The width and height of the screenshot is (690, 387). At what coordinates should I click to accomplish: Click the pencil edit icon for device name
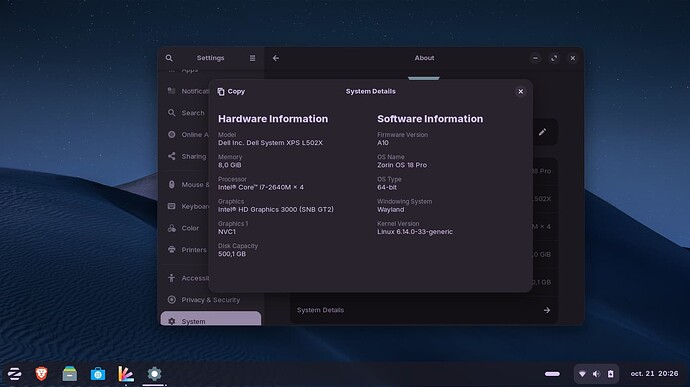542,132
